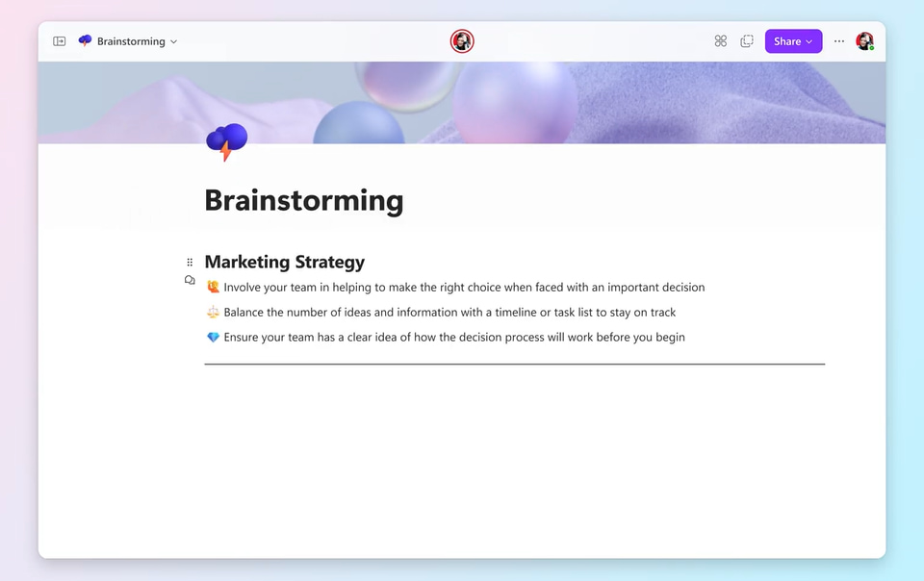
Task: Click the large storm cloud page icon
Action: coord(226,141)
